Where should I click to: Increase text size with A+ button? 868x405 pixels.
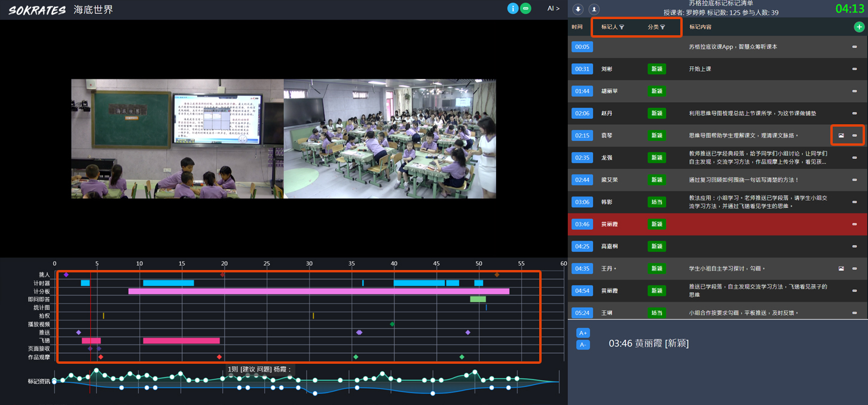click(583, 333)
